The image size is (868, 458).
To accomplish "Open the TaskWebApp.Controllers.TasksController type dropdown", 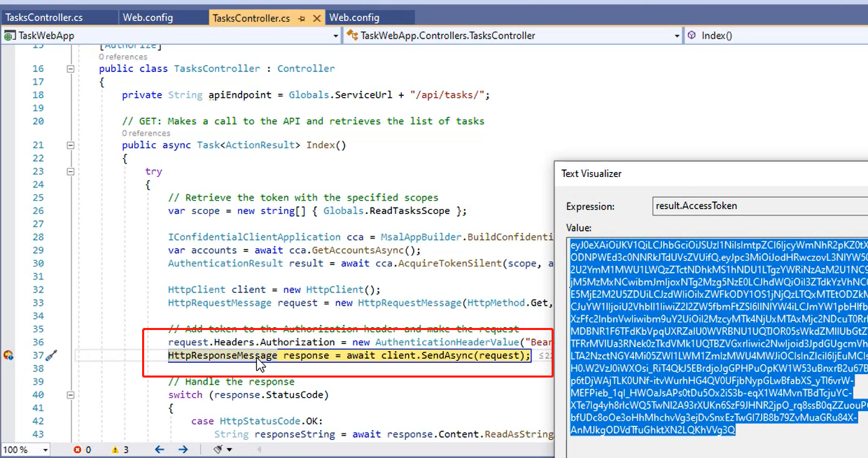I will point(677,36).
